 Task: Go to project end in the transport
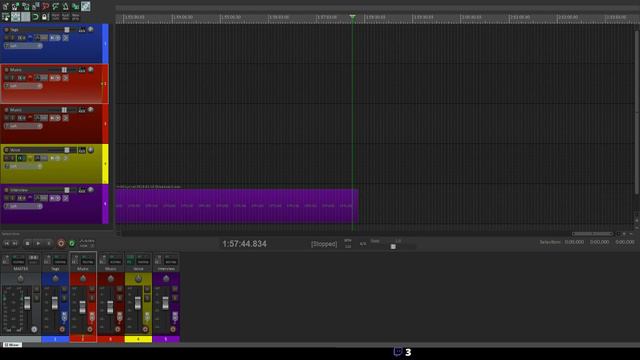point(15,243)
